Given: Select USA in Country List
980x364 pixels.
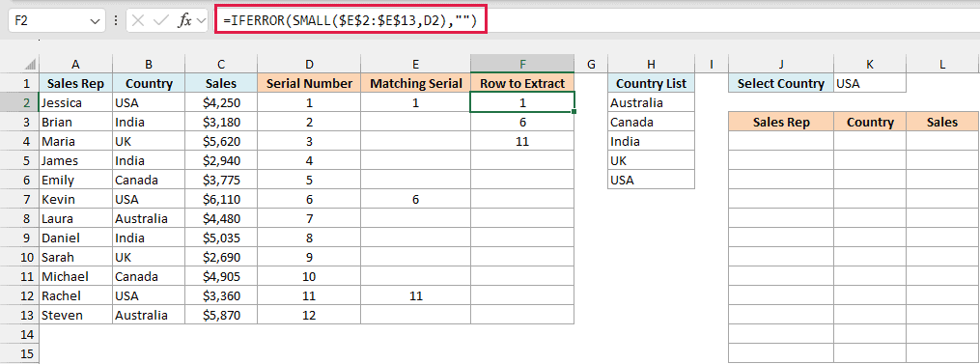Looking at the screenshot, I should click(651, 181).
